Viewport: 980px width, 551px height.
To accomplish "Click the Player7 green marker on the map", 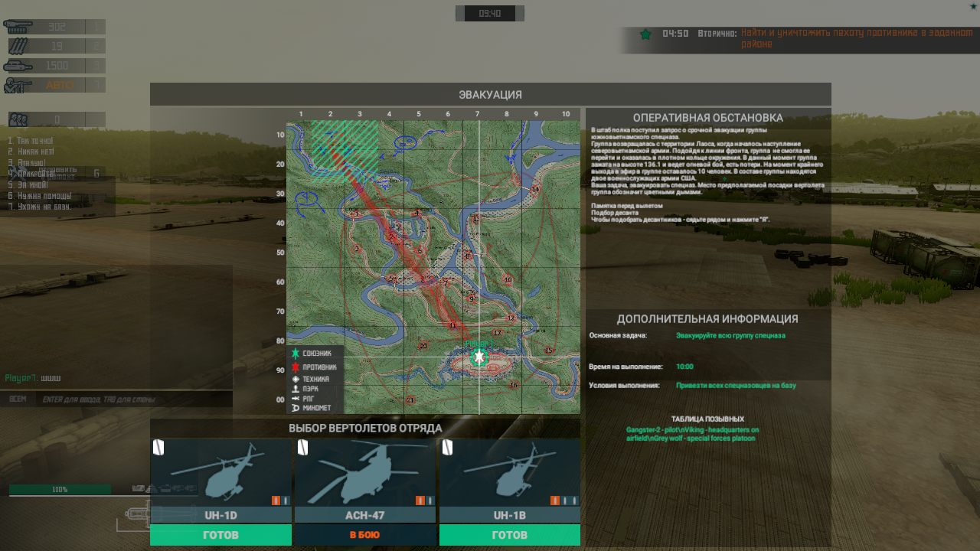I will click(479, 357).
